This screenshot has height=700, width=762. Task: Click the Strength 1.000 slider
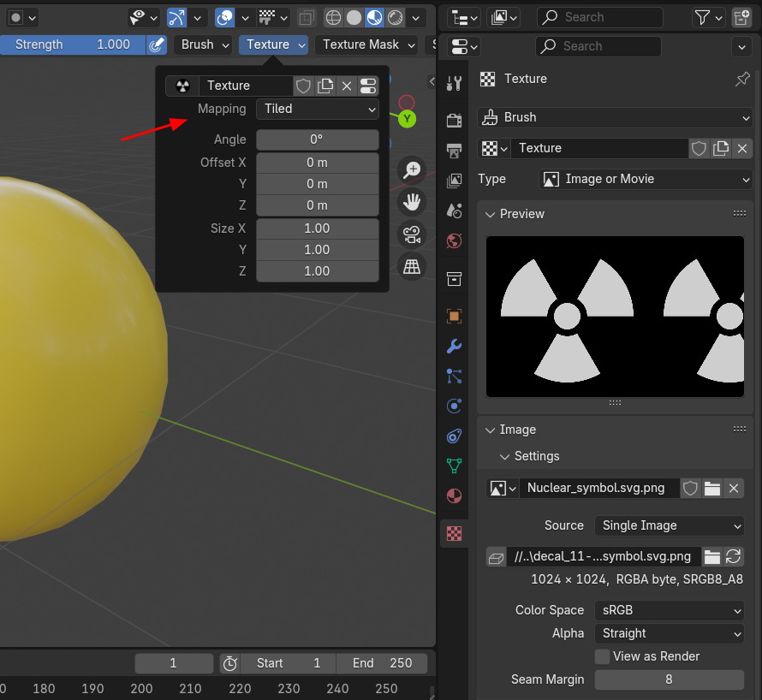pos(73,44)
